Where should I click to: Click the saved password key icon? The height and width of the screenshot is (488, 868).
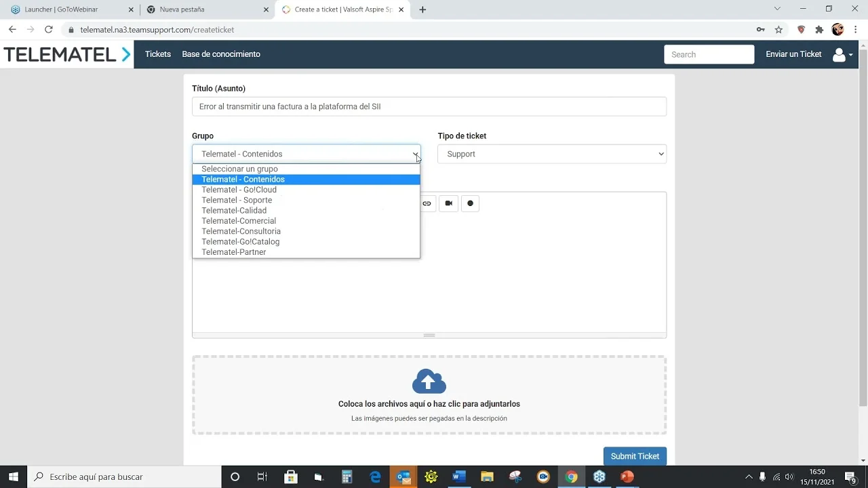[760, 30]
